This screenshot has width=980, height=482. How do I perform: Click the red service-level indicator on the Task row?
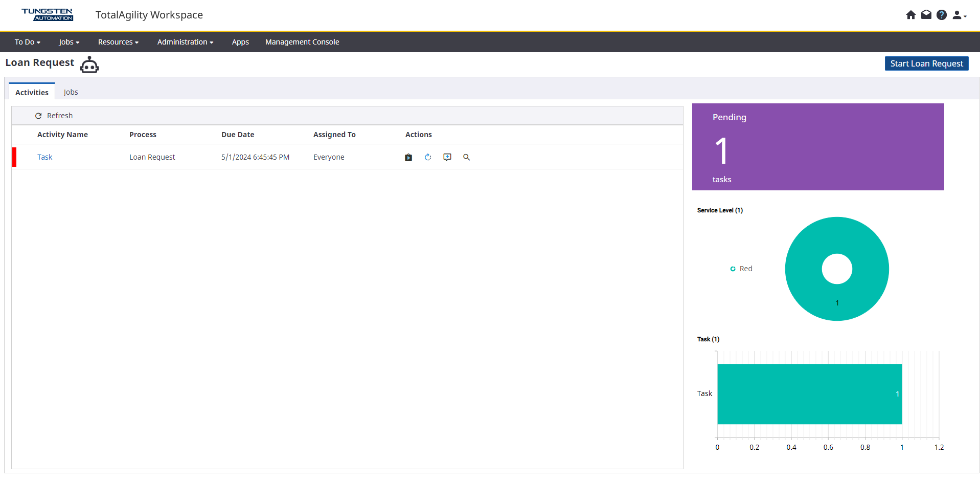coord(14,157)
